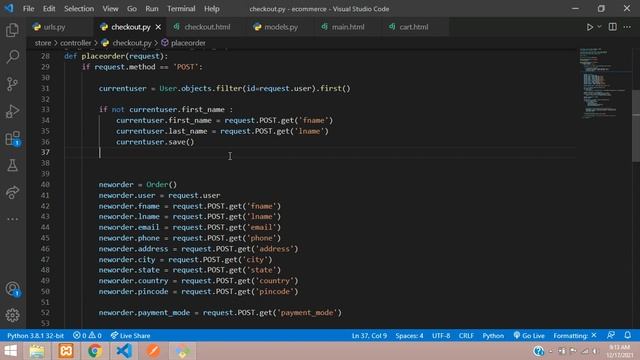Change end of line sequence CRLF
Screen dimensions: 640x360
(x=466, y=336)
